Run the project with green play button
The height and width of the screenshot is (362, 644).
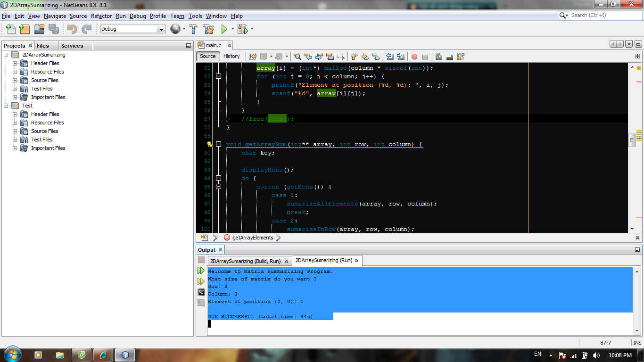224,29
